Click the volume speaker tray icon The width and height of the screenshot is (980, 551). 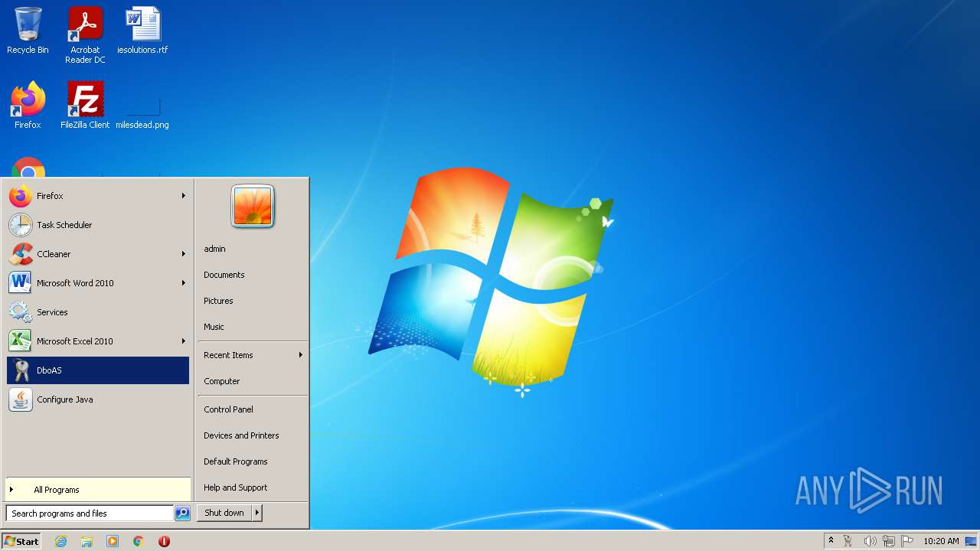[870, 541]
